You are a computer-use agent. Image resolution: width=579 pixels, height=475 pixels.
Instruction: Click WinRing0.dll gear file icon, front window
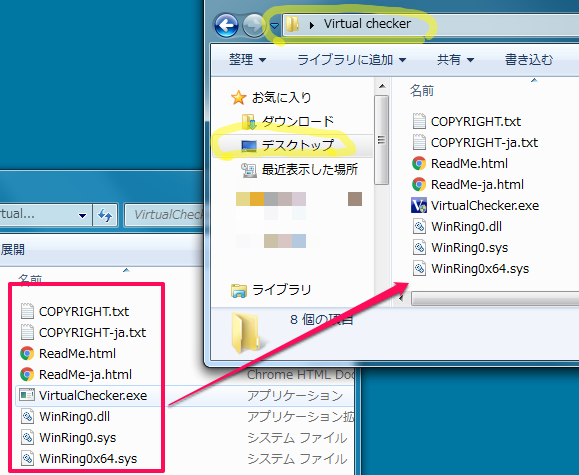[419, 226]
